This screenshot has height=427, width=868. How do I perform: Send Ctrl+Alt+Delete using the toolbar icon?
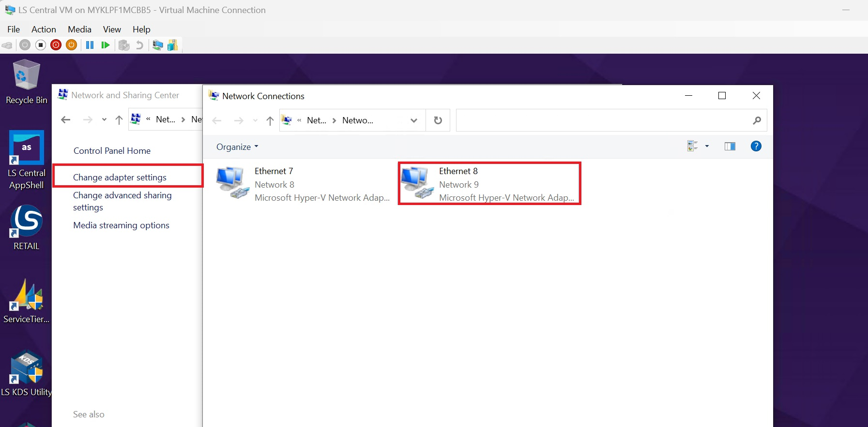(7, 45)
